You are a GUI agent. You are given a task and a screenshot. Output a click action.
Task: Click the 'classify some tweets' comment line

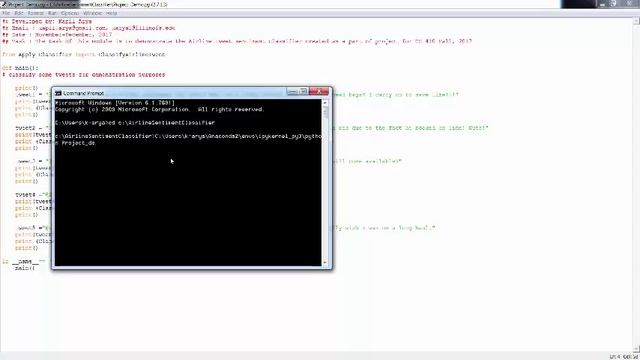84,75
